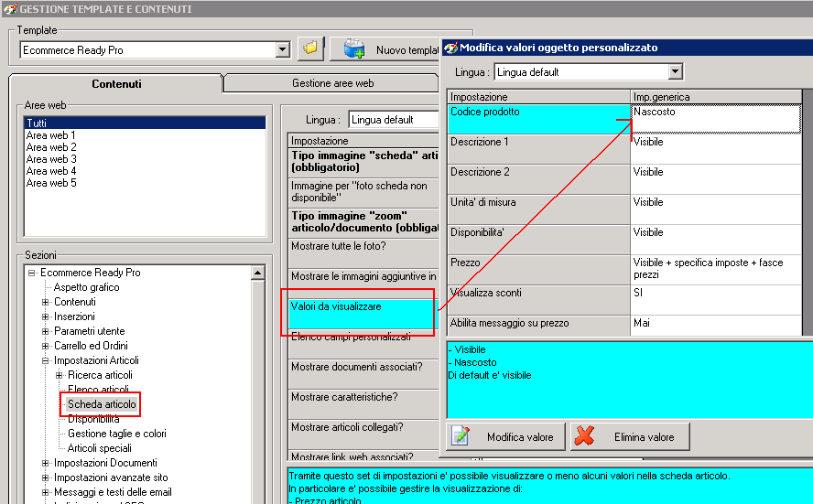Click the Elimina valore button

click(x=630, y=436)
